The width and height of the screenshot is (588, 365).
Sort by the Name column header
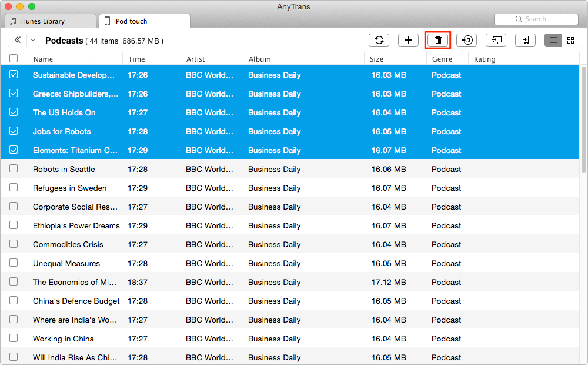pos(75,59)
